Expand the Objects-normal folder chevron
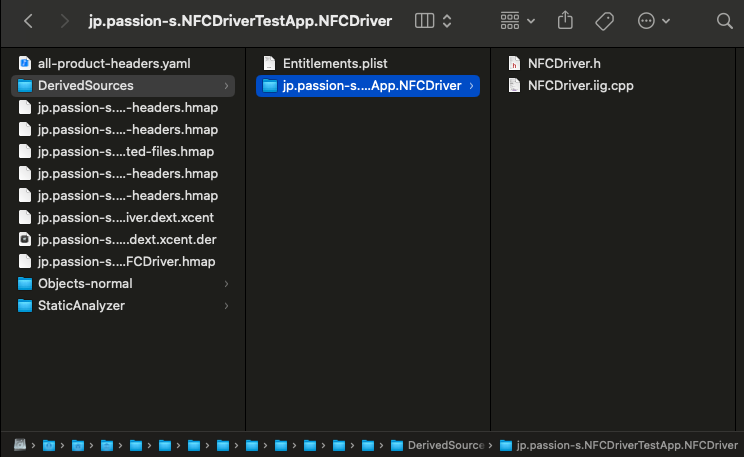Viewport: 744px width, 457px height. point(226,284)
